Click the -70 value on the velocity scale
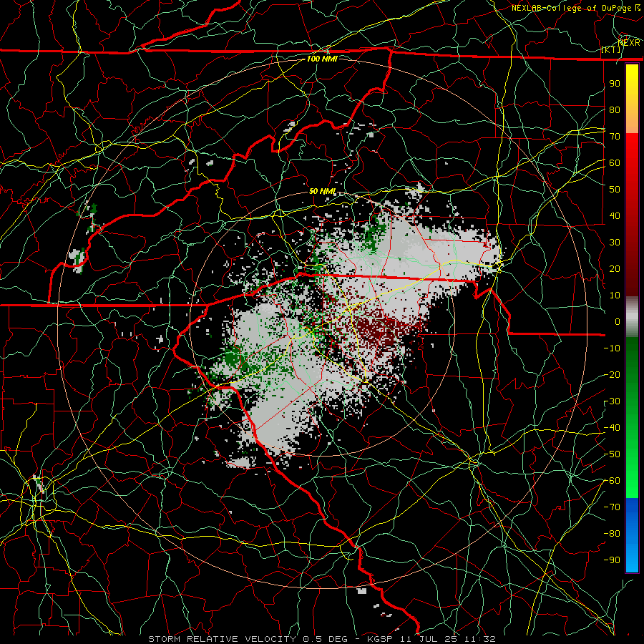 coord(612,507)
